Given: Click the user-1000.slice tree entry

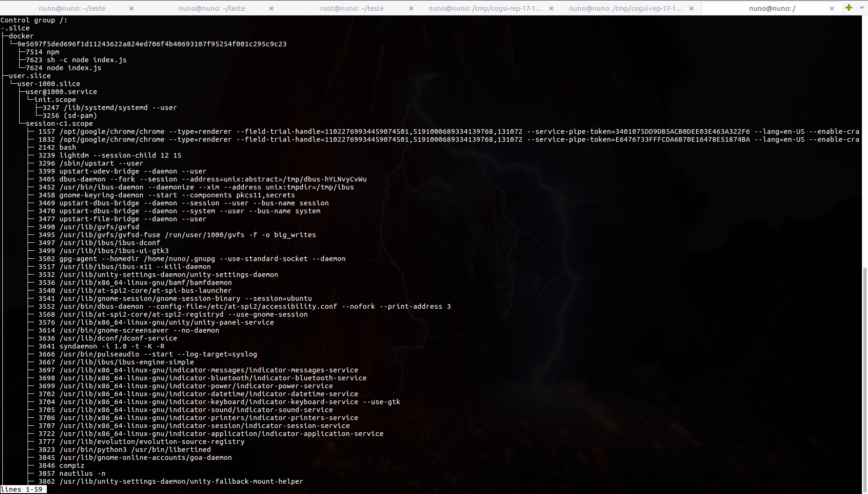Looking at the screenshot, I should click(49, 84).
